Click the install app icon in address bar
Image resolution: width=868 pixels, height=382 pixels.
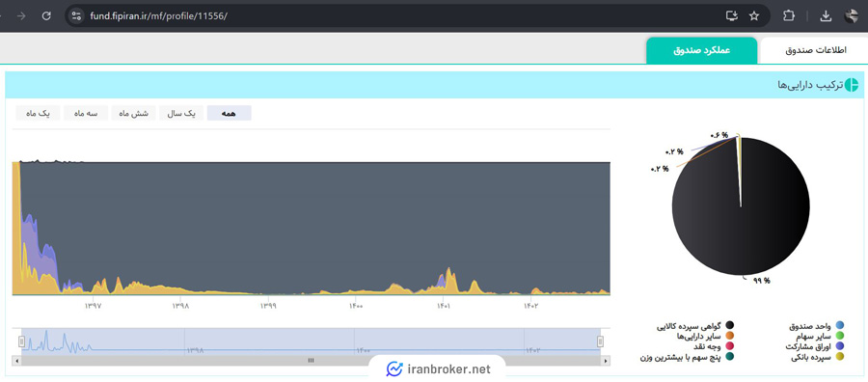coord(732,16)
